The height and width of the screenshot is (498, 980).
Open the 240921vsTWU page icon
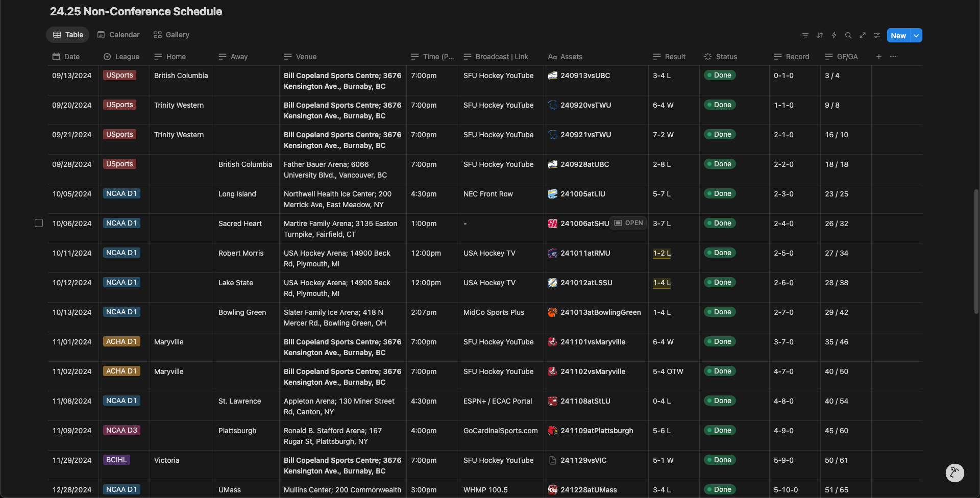(552, 135)
